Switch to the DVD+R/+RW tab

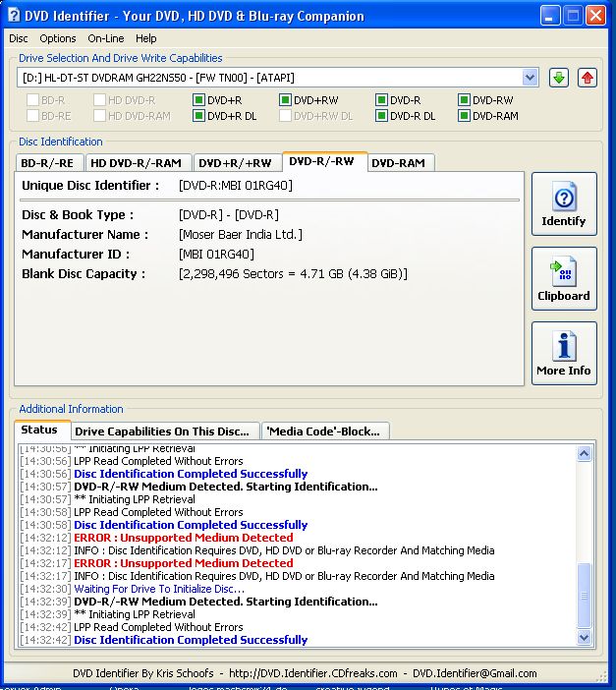(x=236, y=163)
